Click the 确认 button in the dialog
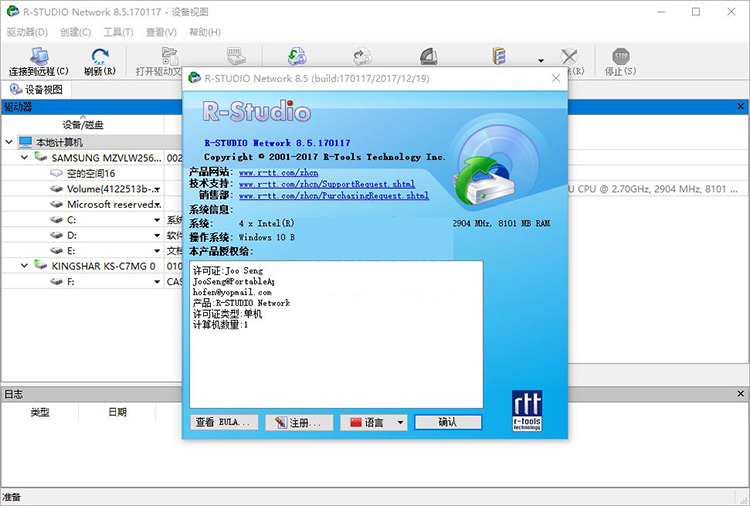Screen dimensions: 750x506 pos(447,423)
